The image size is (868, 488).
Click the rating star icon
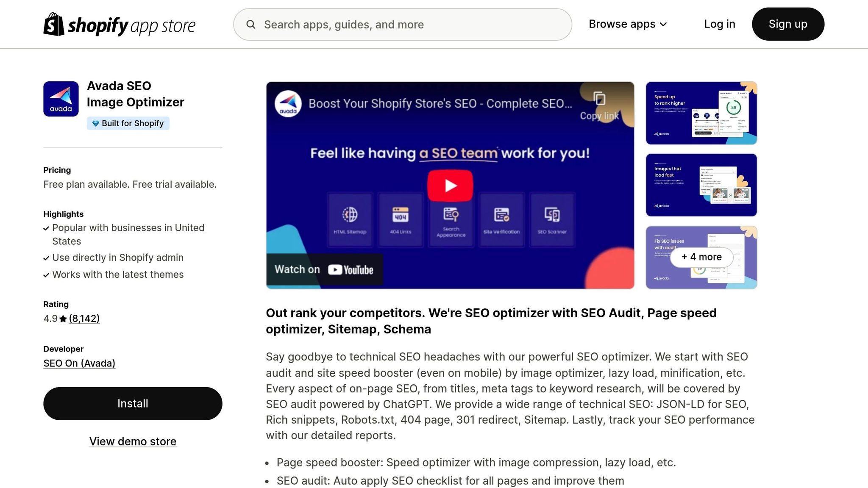coord(63,319)
